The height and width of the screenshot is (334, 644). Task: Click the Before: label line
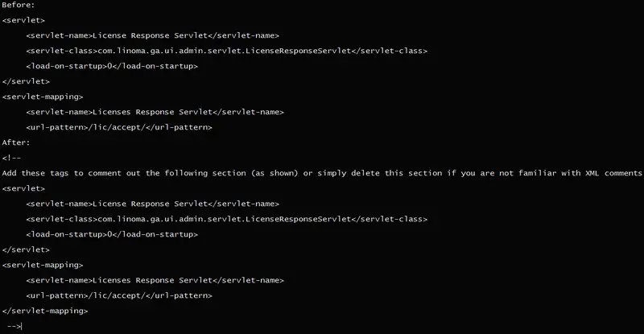coord(19,5)
